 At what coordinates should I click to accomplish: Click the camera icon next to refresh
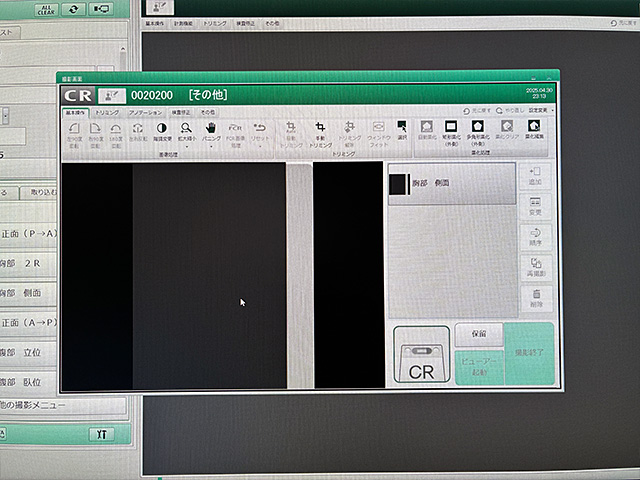(x=101, y=9)
